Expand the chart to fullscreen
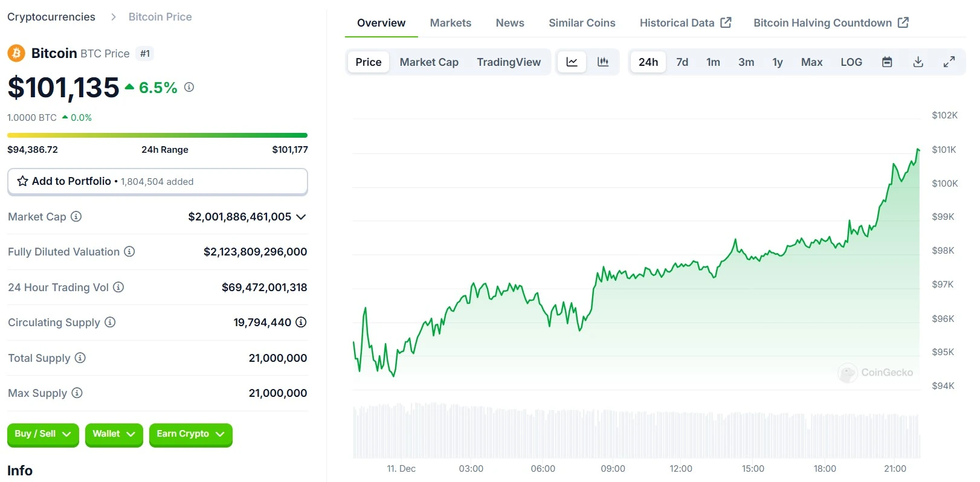Screen dimensions: 980x482 (949, 62)
